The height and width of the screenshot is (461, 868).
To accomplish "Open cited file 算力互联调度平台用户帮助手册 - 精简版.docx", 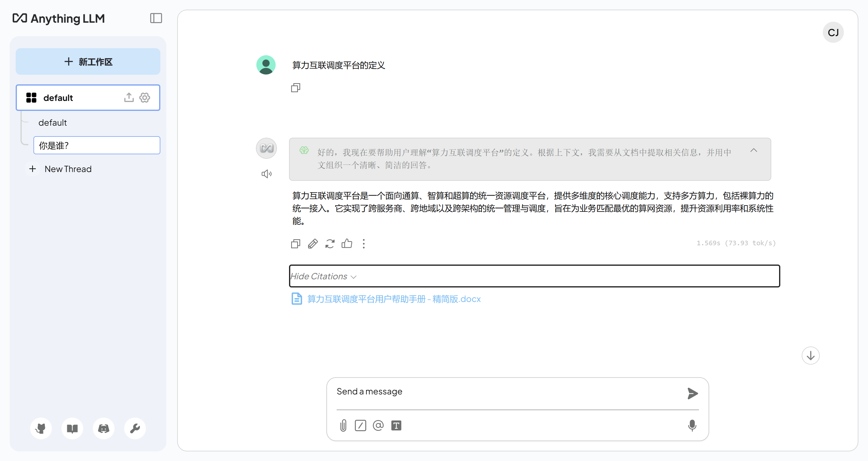I will click(394, 299).
